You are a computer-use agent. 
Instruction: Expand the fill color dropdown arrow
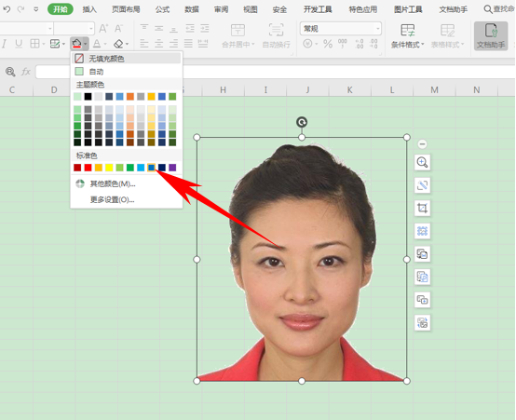86,44
